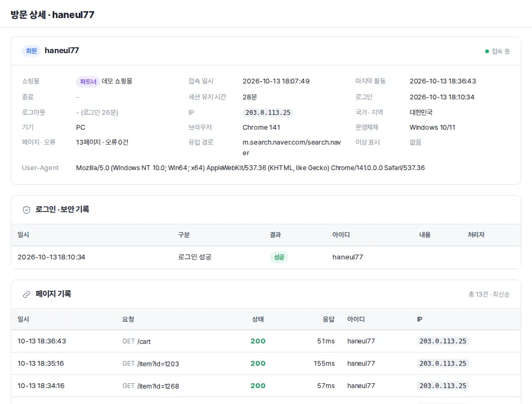
Task: Select the 접속 일시 value 2026-10-13 18:07:49
Action: (x=276, y=81)
